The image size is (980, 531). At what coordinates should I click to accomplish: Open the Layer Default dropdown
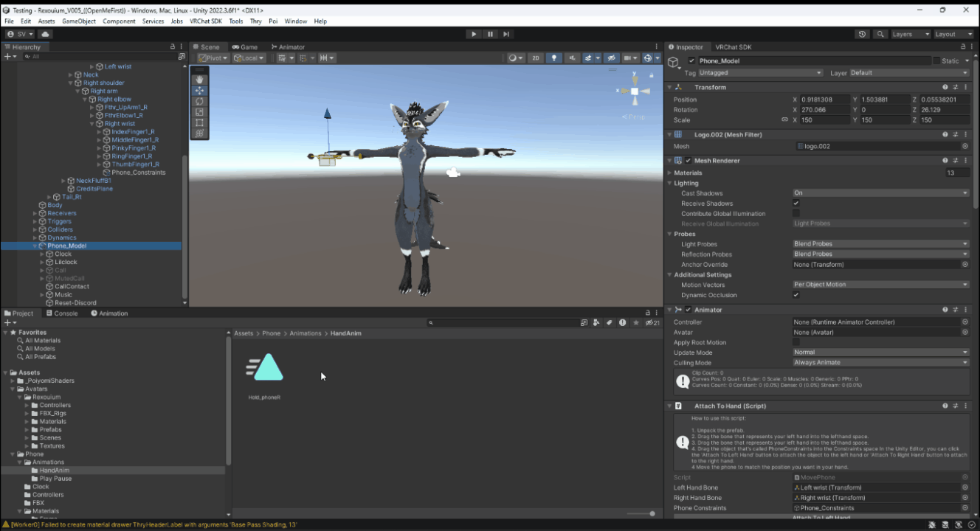tap(909, 73)
